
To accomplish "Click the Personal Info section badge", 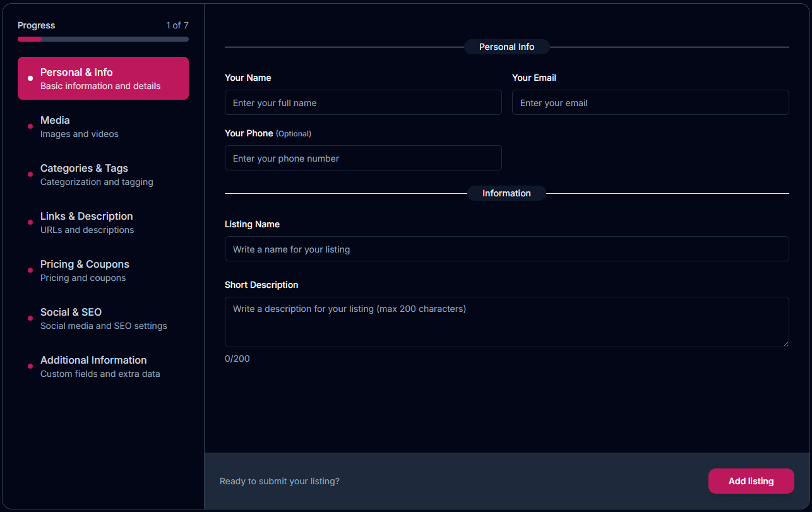I will (506, 47).
